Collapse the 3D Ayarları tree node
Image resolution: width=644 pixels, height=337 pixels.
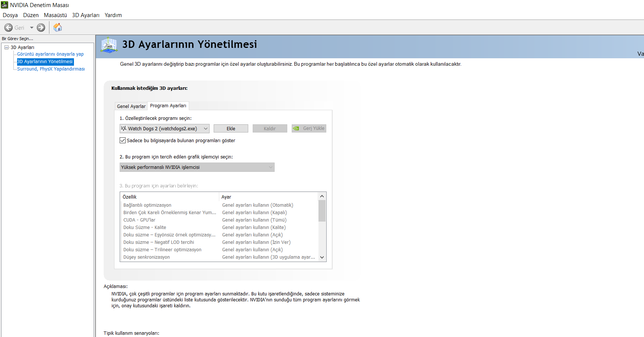tap(7, 47)
